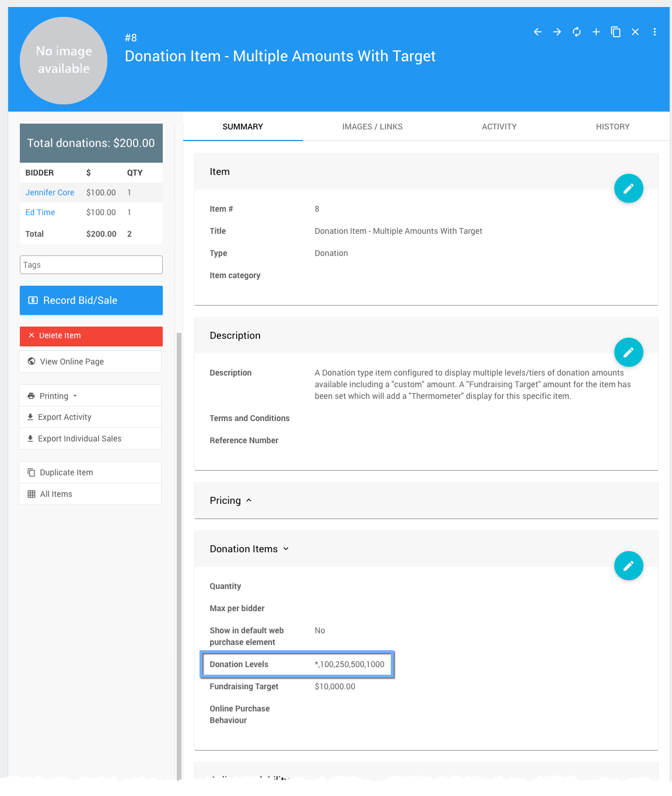Add new item with plus icon
Screen dimensions: 672x796
596,32
